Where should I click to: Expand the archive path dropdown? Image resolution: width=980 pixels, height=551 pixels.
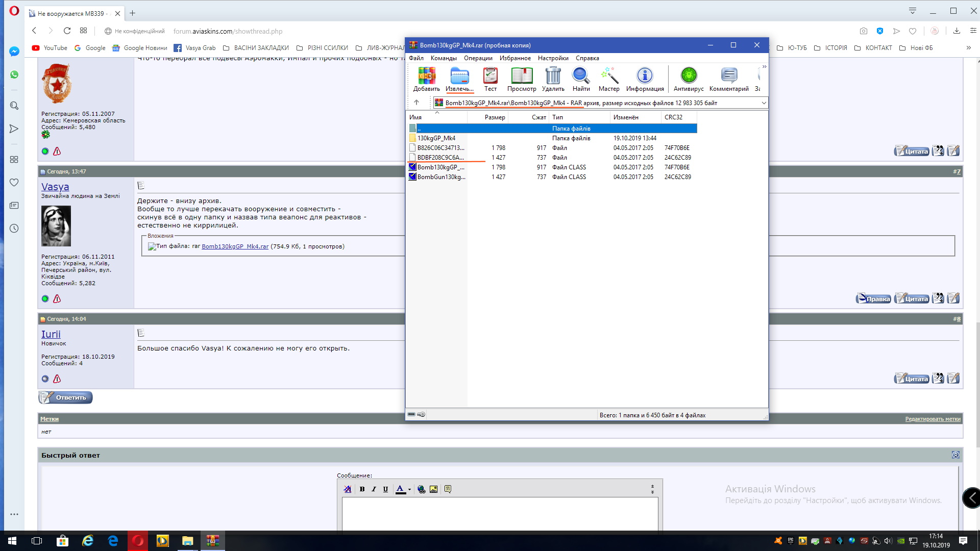(x=764, y=103)
